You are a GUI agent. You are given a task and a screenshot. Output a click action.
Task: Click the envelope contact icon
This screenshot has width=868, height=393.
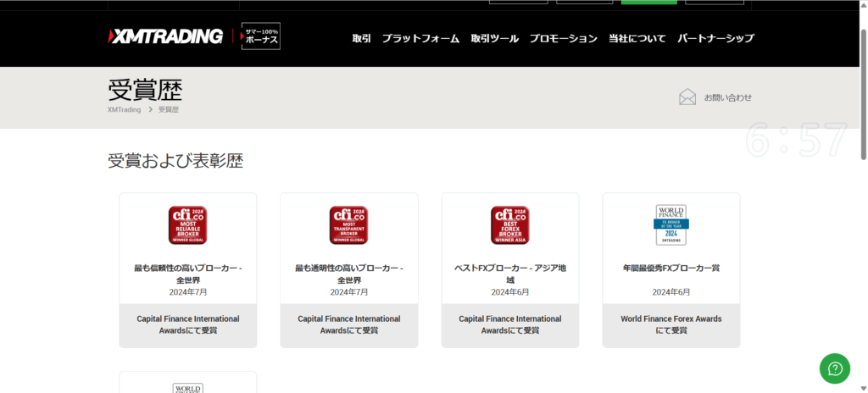click(687, 97)
